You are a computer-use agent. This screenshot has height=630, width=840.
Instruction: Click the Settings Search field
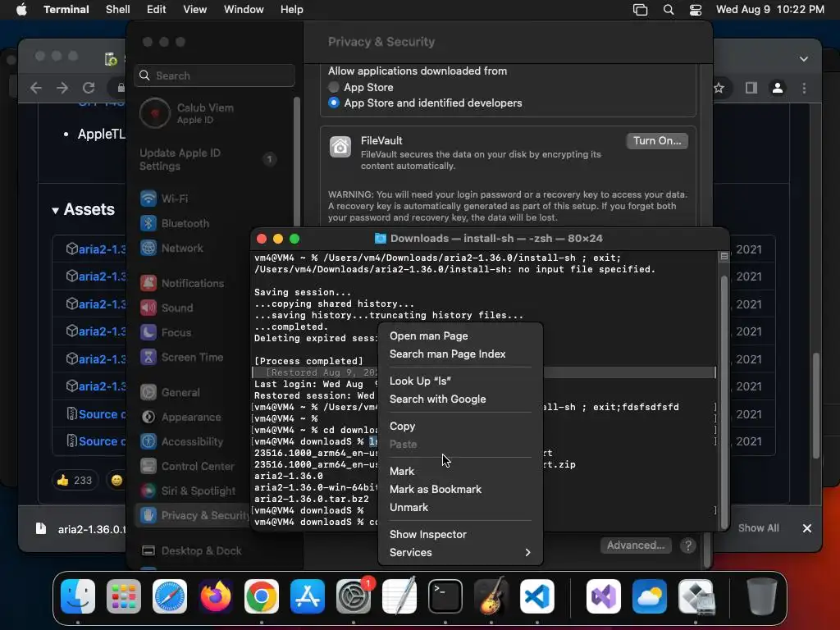click(x=214, y=75)
